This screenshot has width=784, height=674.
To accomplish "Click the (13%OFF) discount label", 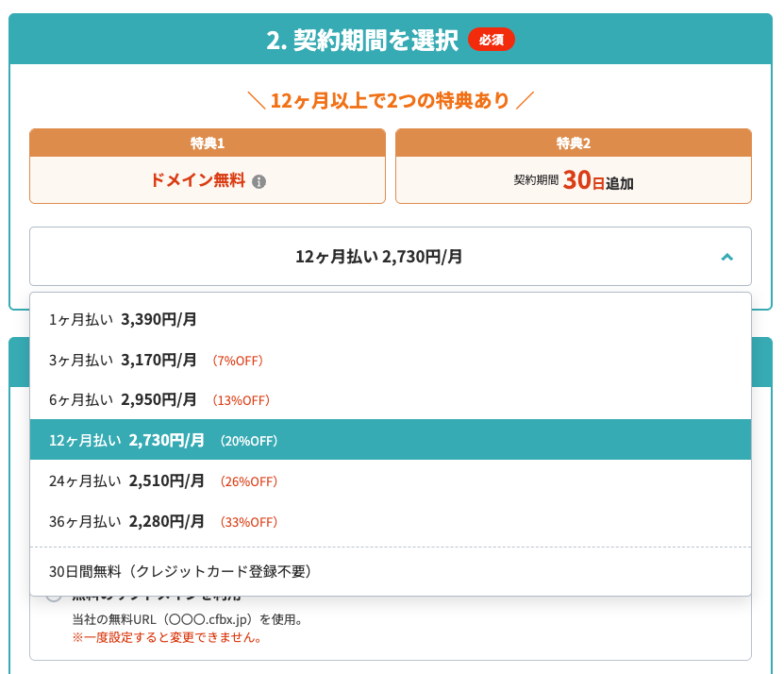I will [x=241, y=401].
